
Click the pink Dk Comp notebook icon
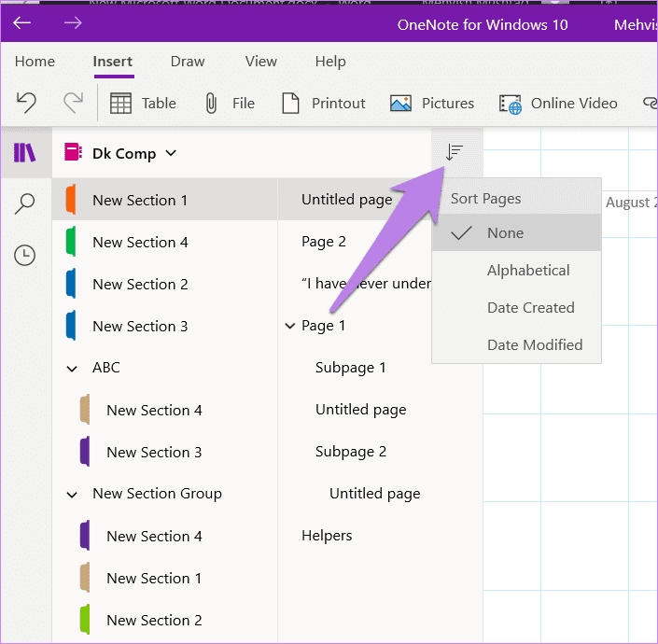pyautogui.click(x=73, y=152)
